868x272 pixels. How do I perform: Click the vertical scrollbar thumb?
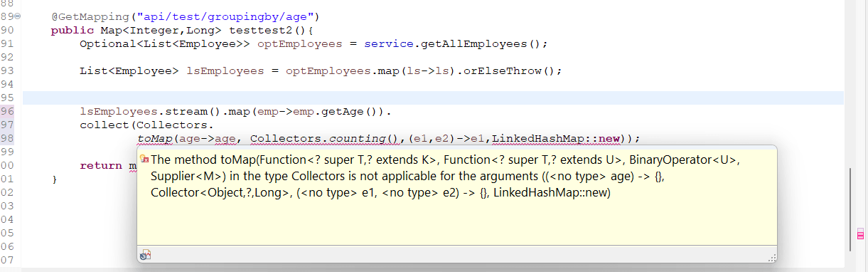850,209
